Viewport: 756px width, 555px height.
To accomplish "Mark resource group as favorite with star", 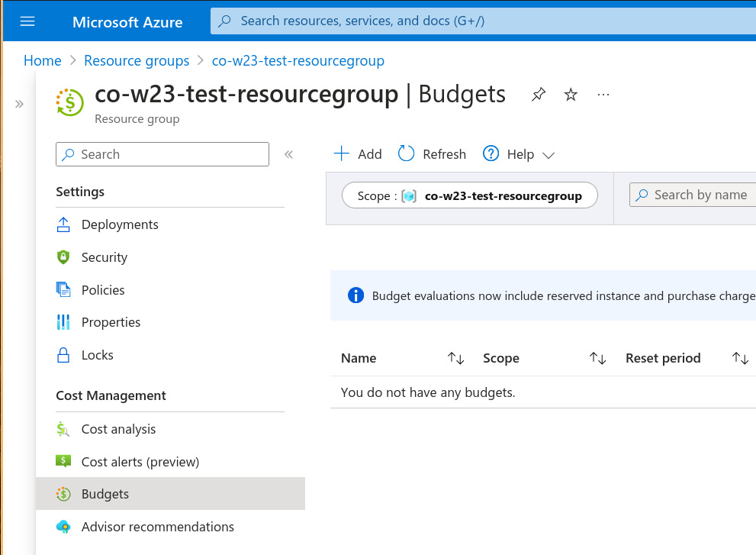I will tap(570, 94).
